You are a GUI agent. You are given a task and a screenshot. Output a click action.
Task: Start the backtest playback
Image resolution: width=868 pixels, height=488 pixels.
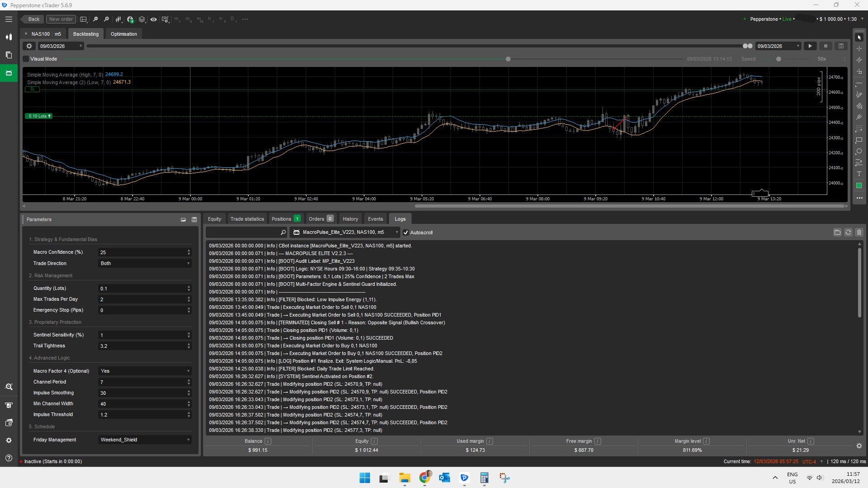point(810,46)
